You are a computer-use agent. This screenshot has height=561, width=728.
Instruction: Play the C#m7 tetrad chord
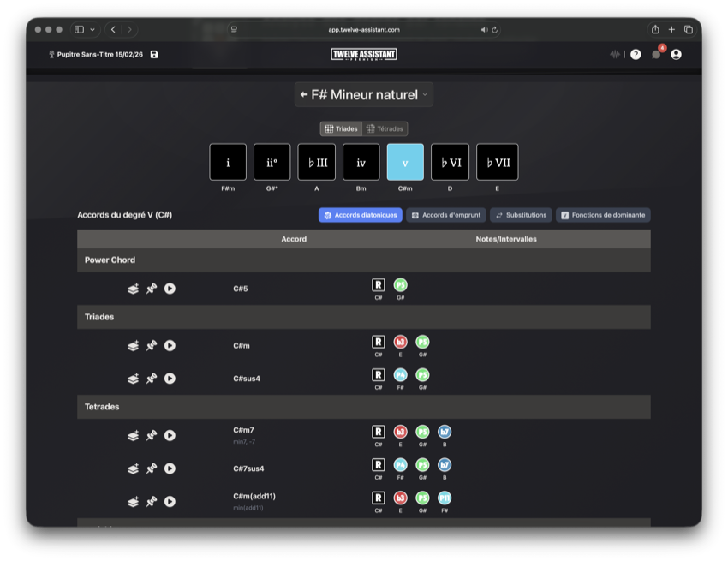point(170,436)
